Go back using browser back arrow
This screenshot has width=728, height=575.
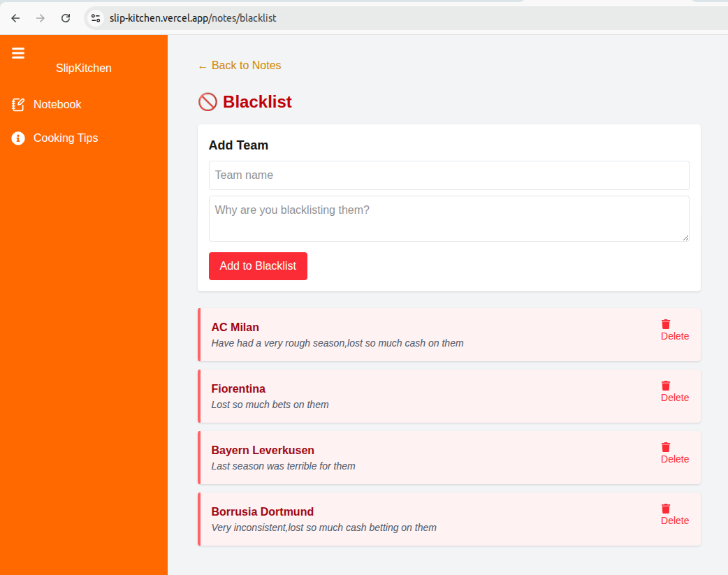(16, 18)
